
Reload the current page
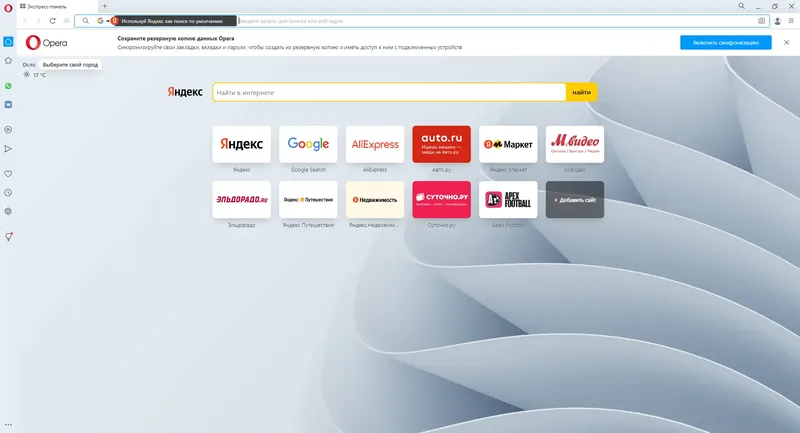(53, 21)
